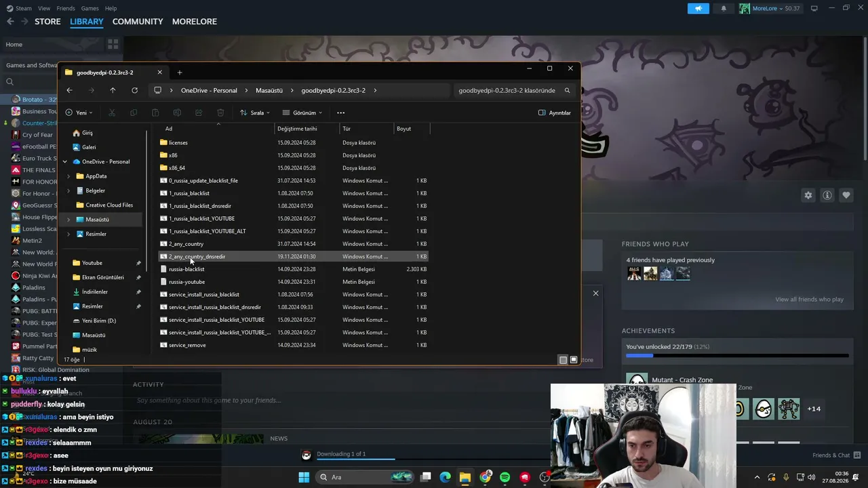Image resolution: width=868 pixels, height=488 pixels.
Task: Switch Explorer to details list view icon
Action: (563, 360)
